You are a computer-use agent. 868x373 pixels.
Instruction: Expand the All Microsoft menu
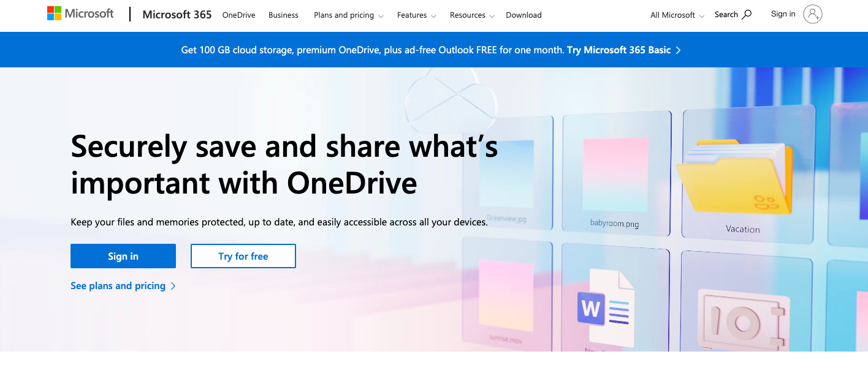[677, 15]
